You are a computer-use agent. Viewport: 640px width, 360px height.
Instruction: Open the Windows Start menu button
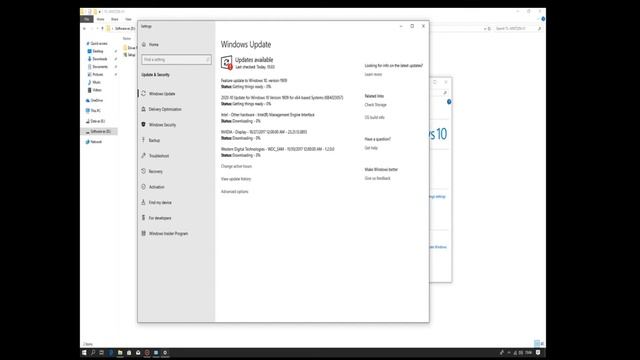[x=84, y=353]
